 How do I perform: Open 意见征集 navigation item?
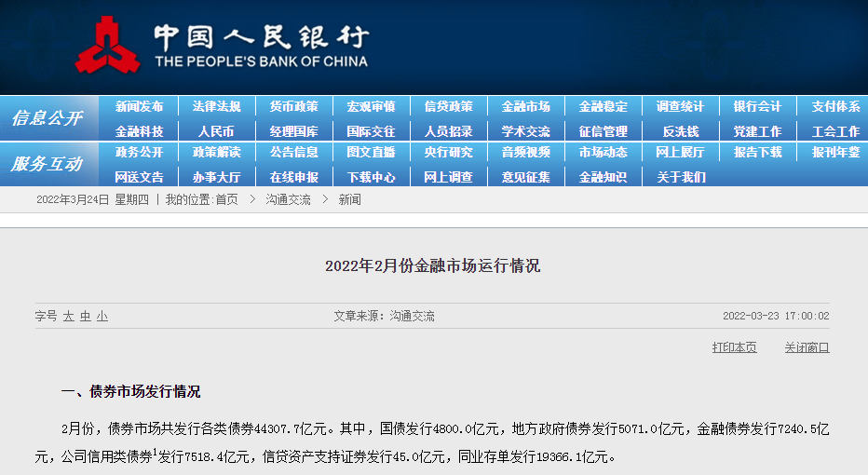click(526, 177)
